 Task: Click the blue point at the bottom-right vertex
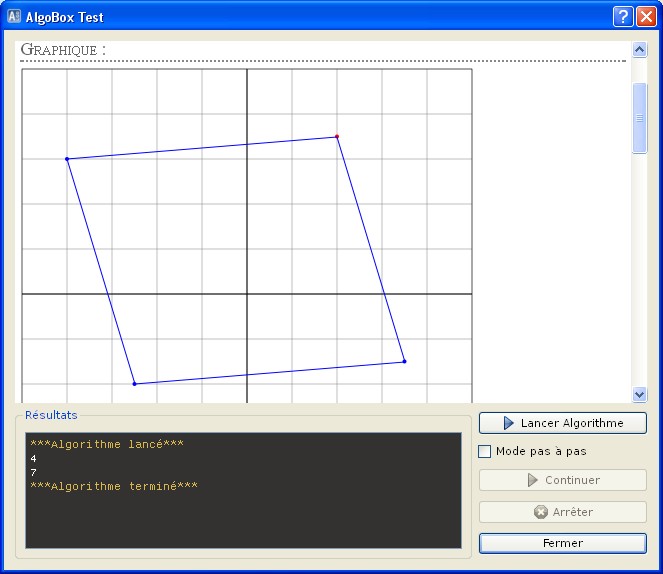pyautogui.click(x=404, y=361)
